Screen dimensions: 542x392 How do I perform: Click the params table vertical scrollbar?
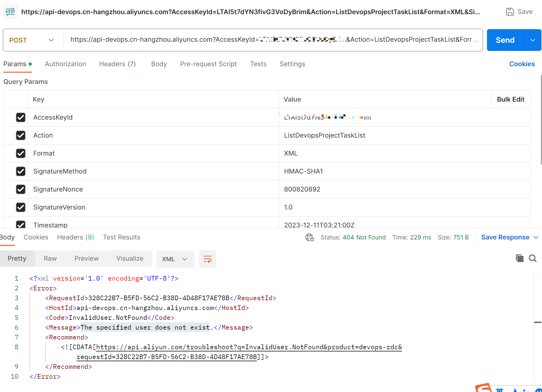coord(541,120)
